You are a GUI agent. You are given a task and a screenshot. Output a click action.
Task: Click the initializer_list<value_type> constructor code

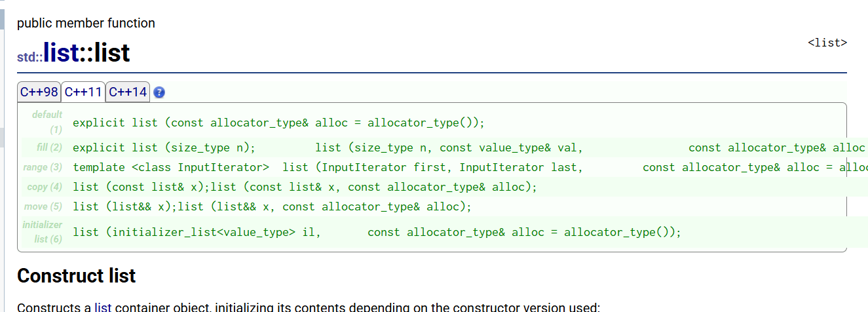[377, 232]
